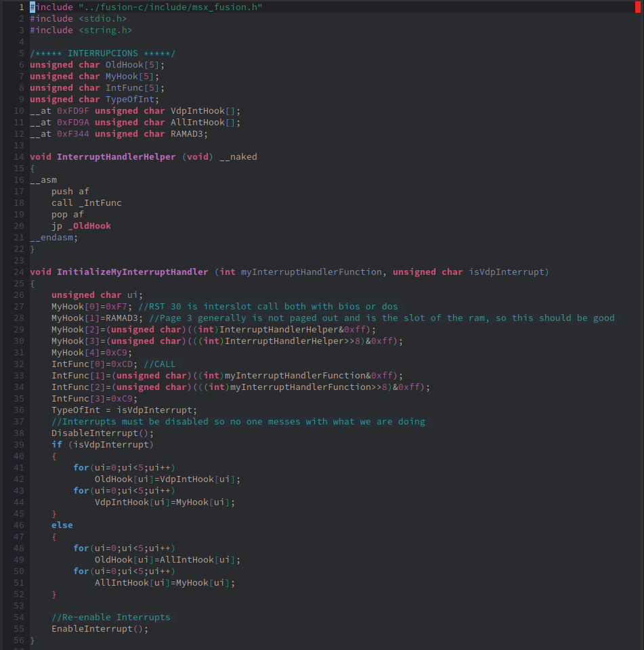This screenshot has height=650, width=644.
Task: Click the __asm keyword
Action: 43,180
